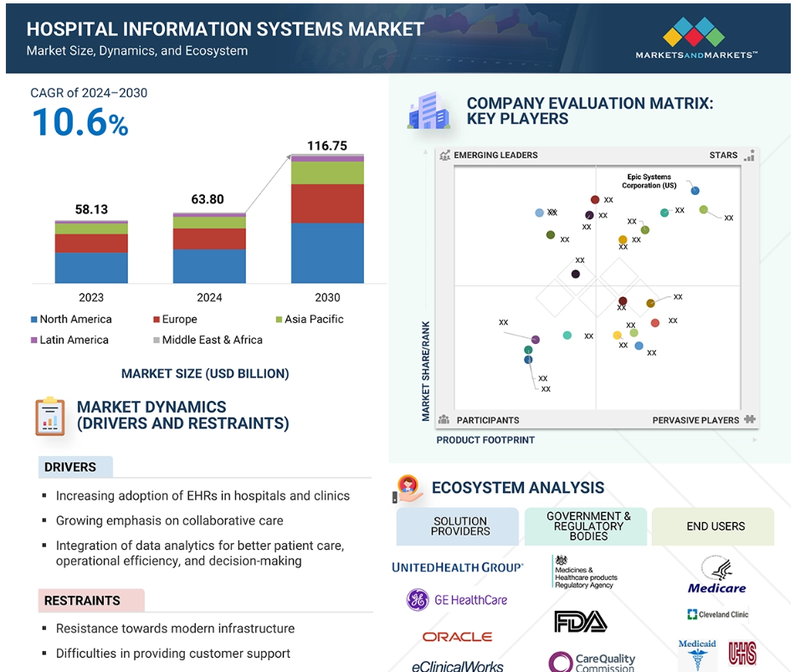Select the Oracle logo

tap(457, 637)
